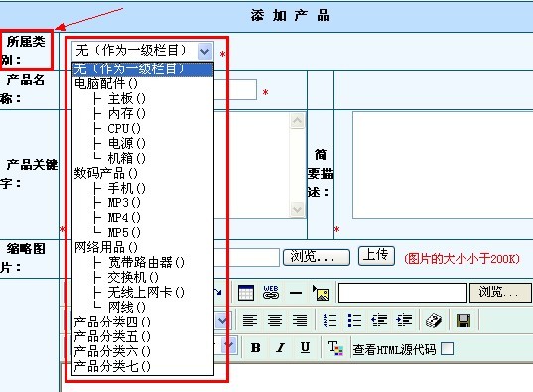
Task: Insert a horizontal line rule
Action: coord(296,293)
